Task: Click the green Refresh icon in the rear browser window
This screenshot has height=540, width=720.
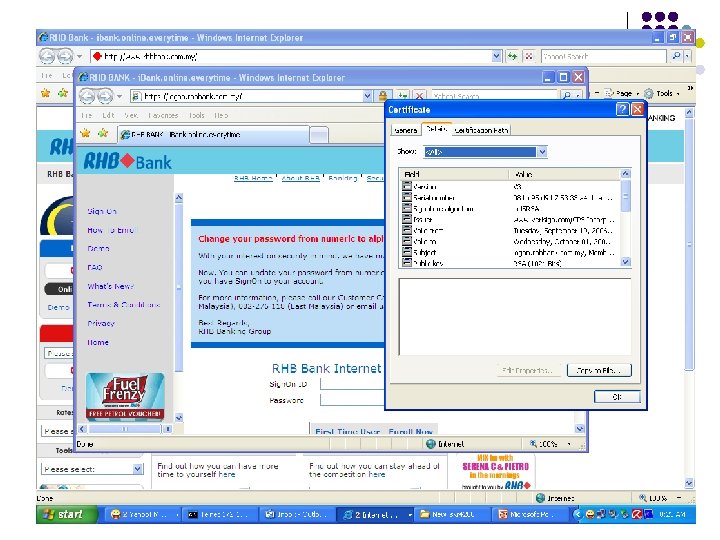Action: click(512, 56)
